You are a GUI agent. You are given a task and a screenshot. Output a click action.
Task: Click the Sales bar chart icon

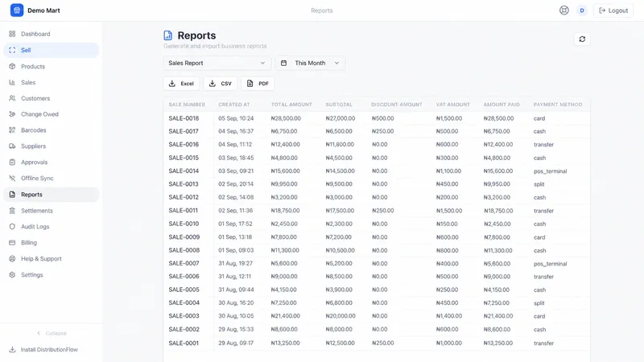12,82
